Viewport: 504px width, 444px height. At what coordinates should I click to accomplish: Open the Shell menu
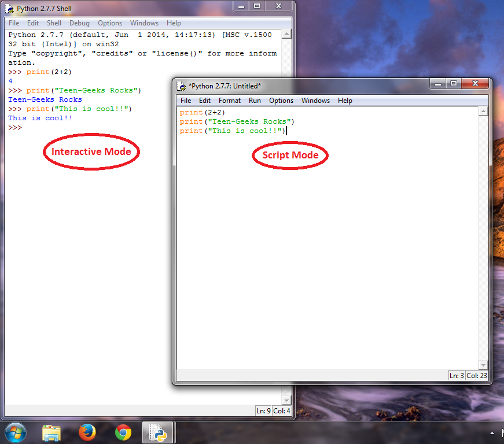coord(54,23)
